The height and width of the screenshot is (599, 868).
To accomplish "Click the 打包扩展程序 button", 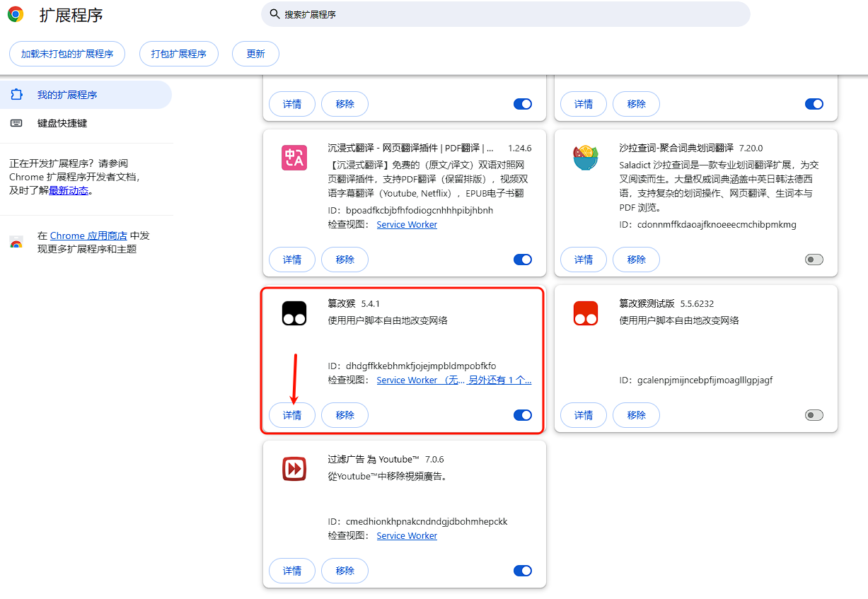I will click(178, 53).
